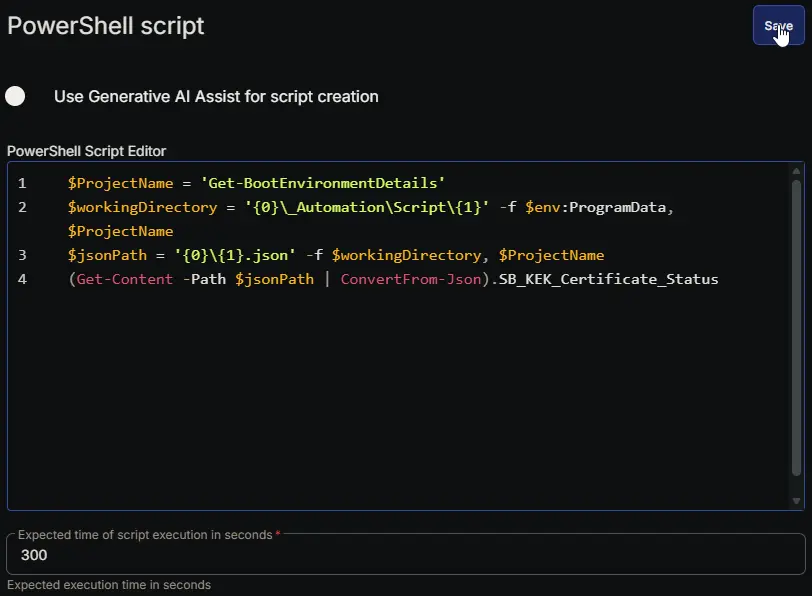Click SB_KEK_Certificate_Status property on line 4
Screen dimensions: 812x596
coord(608,279)
